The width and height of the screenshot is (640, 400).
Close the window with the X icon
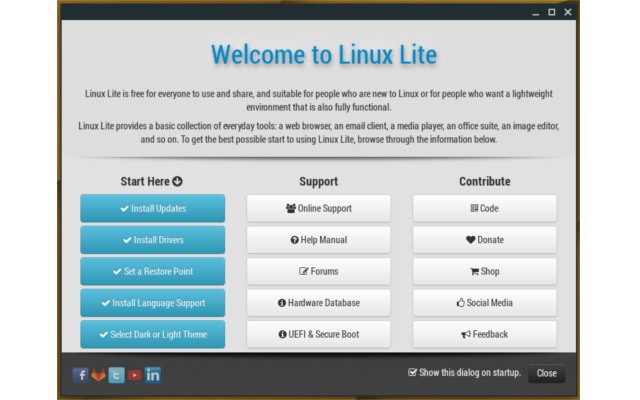tap(568, 12)
